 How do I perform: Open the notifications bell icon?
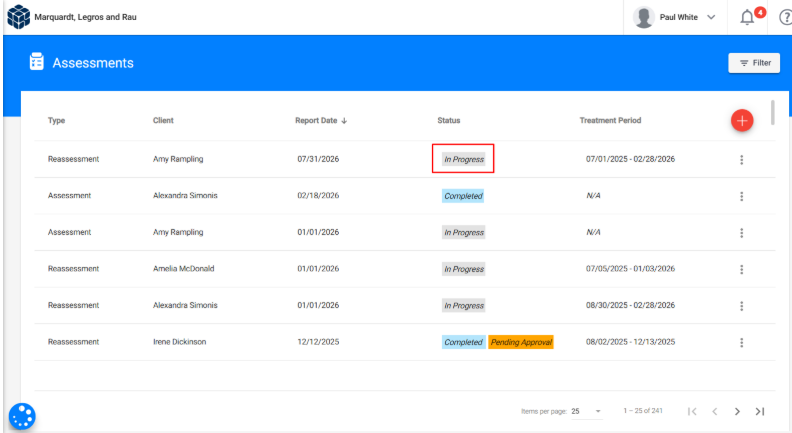(747, 18)
